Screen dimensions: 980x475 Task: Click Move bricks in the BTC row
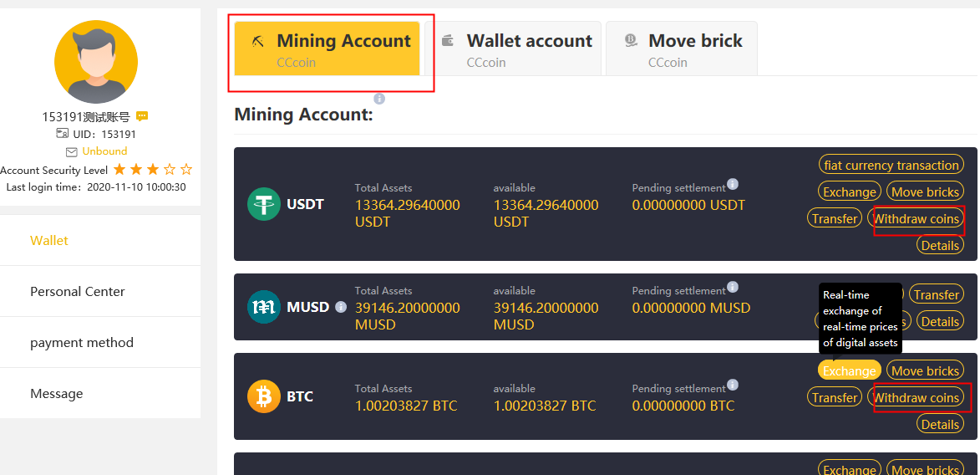[925, 370]
